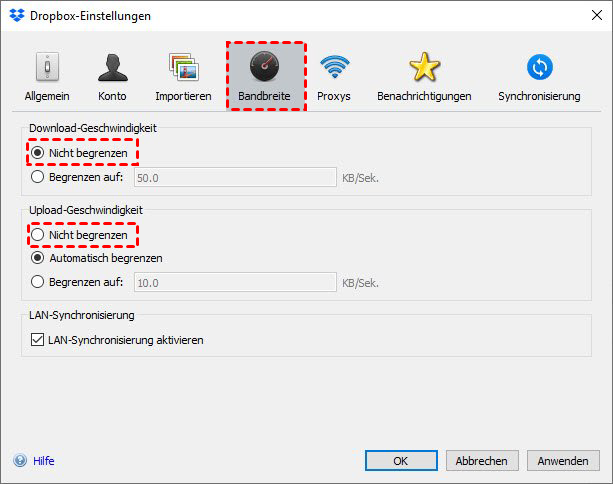The height and width of the screenshot is (484, 613).
Task: Confirm settings with the OK button
Action: (401, 461)
